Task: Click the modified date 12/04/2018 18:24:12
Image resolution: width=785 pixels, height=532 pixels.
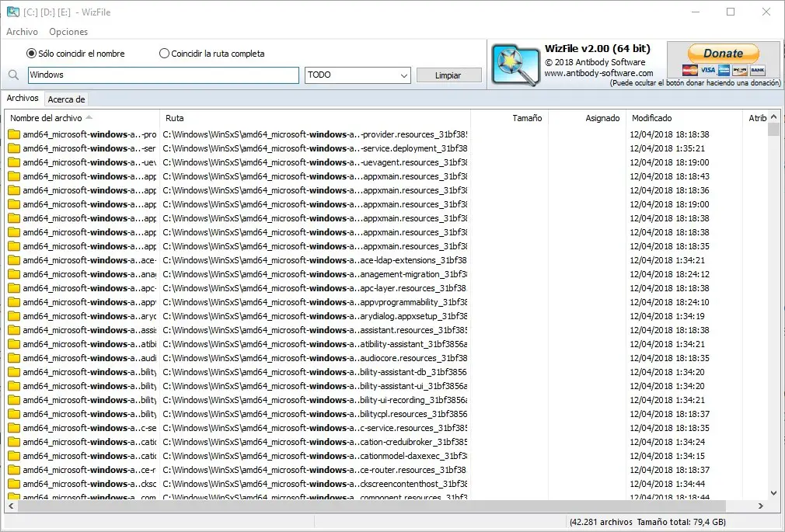Action: [x=669, y=274]
